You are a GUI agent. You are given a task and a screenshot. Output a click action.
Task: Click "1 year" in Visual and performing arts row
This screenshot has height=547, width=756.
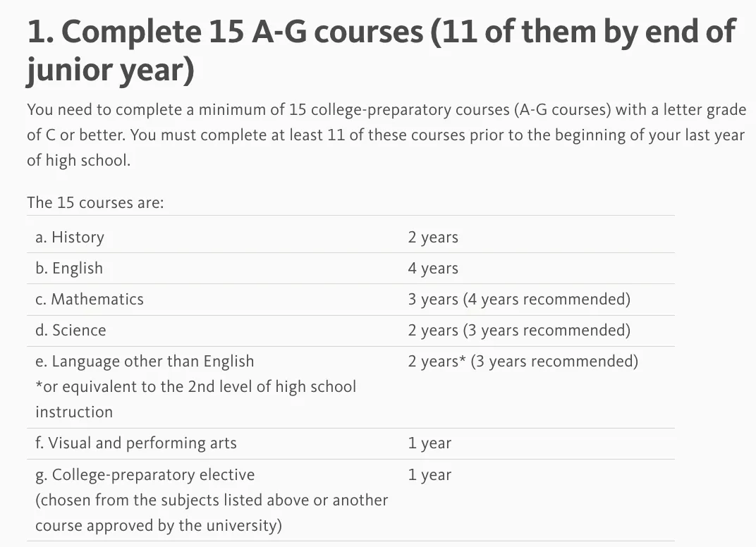coord(429,443)
